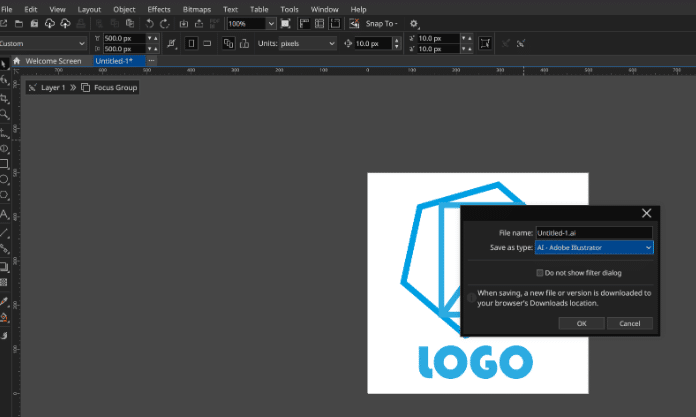Click OK in the save dialog

pos(581,323)
